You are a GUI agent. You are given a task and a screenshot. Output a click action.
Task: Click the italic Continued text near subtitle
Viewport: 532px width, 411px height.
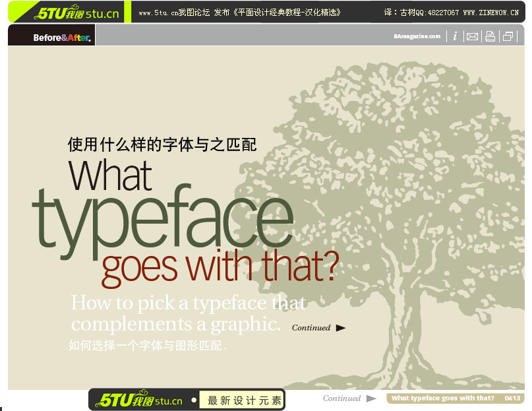coord(311,328)
